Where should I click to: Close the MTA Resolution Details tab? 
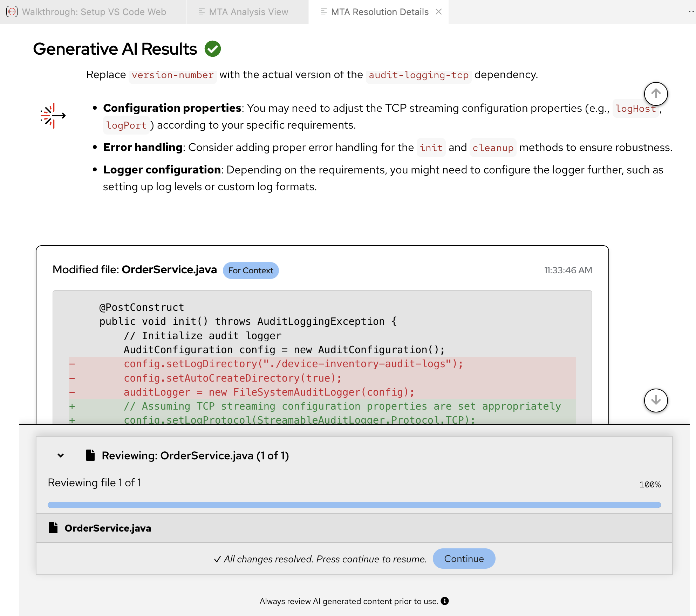point(438,12)
